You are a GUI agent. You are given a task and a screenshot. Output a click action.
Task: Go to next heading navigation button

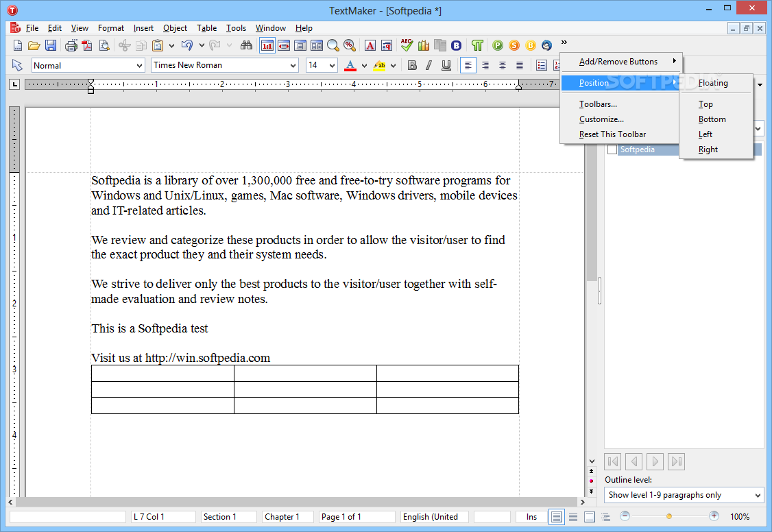coord(655,461)
